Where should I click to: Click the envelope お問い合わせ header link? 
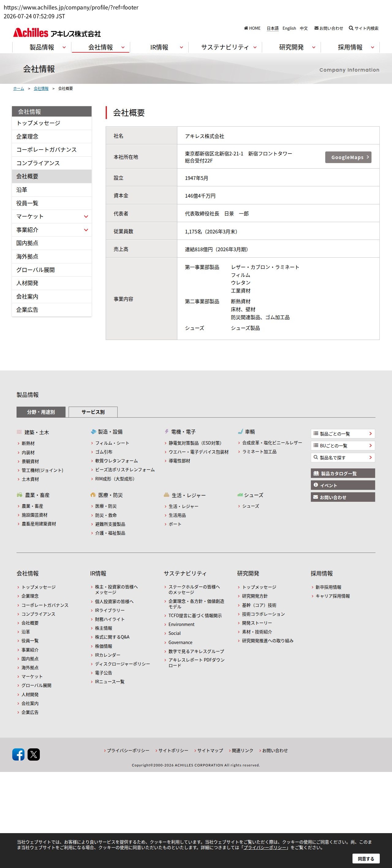tap(329, 28)
